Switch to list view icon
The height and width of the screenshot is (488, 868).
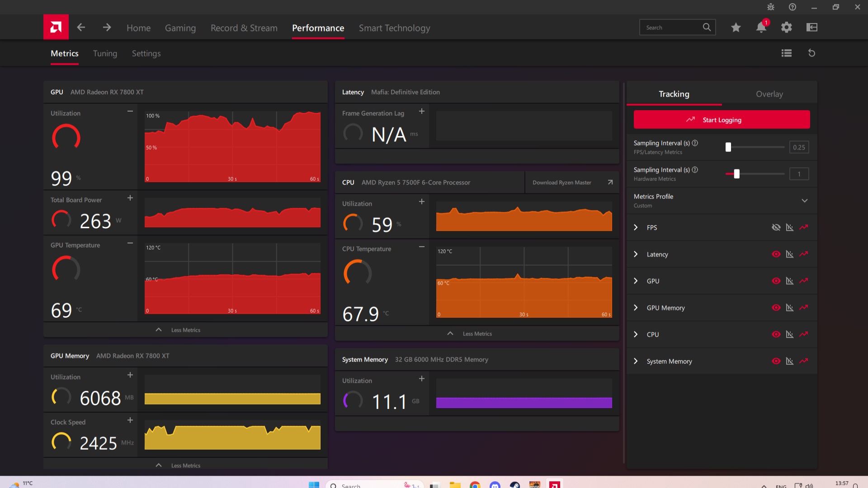(787, 53)
